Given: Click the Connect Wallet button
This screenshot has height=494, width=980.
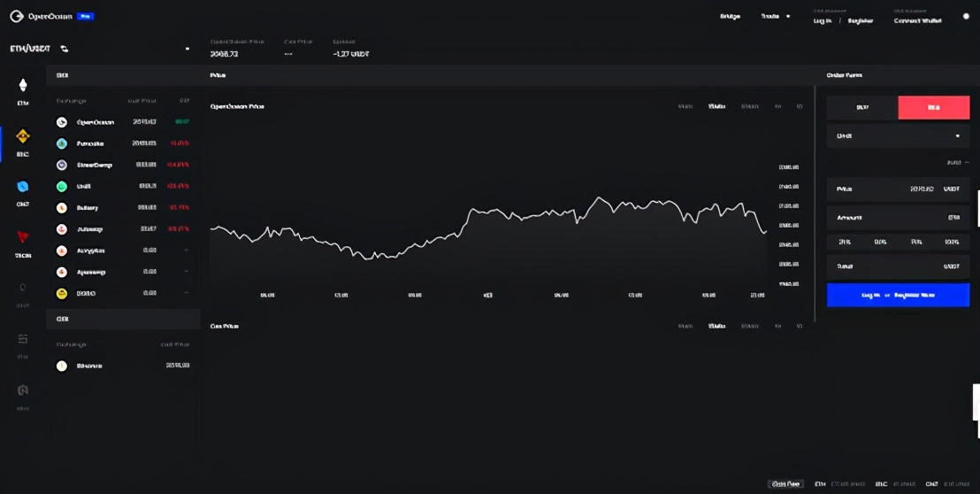Looking at the screenshot, I should 917,20.
